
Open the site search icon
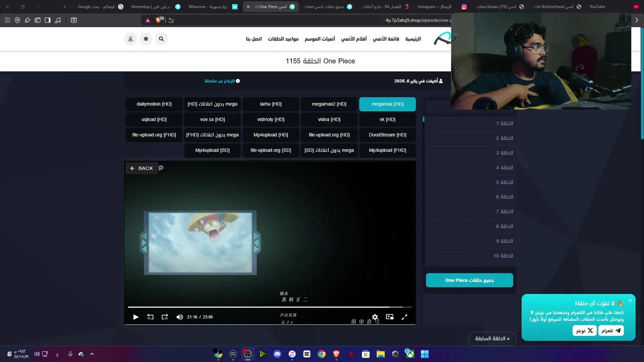161,39
